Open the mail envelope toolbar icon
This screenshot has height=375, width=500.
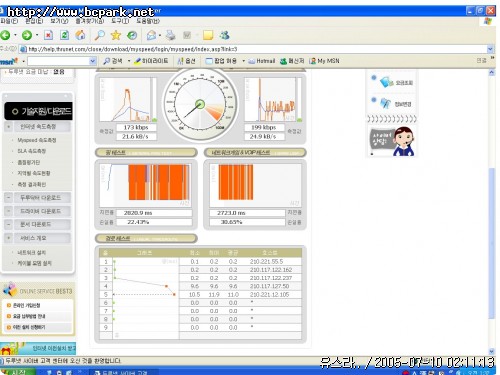tap(152, 35)
